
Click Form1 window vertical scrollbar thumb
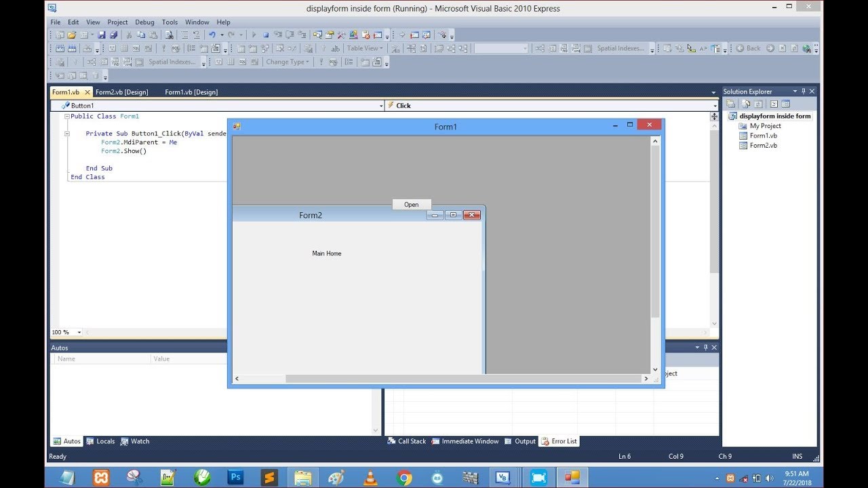tap(655, 232)
